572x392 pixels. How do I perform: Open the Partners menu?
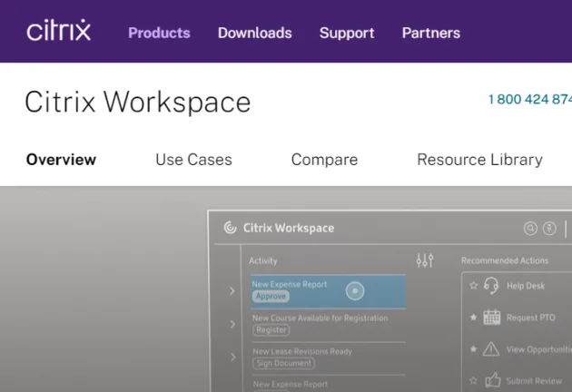click(x=431, y=33)
